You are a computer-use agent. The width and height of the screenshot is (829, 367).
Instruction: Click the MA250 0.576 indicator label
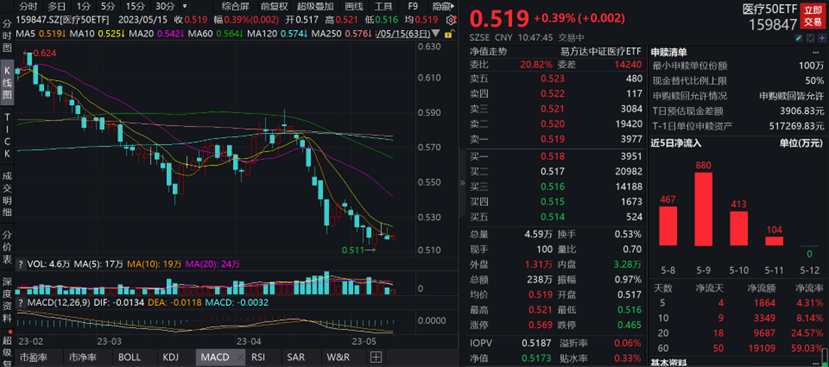point(342,34)
